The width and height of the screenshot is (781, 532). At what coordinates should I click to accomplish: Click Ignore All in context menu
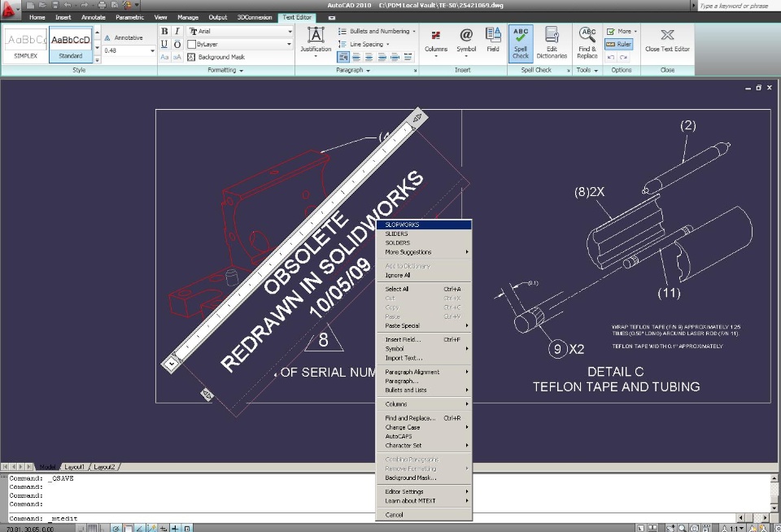point(423,275)
